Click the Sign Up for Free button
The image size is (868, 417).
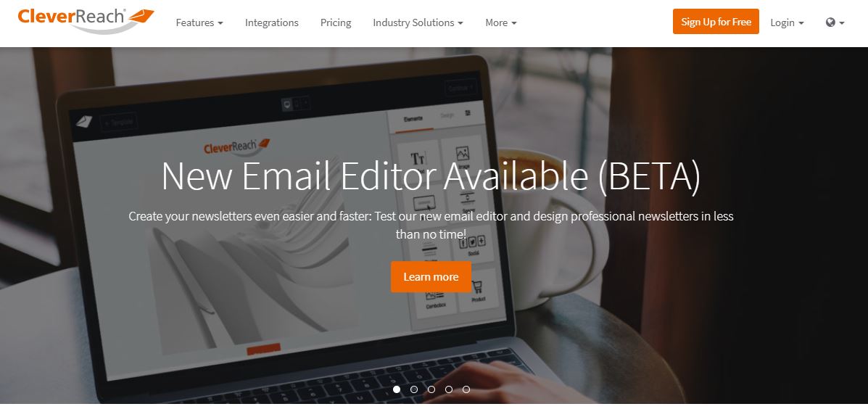(716, 22)
